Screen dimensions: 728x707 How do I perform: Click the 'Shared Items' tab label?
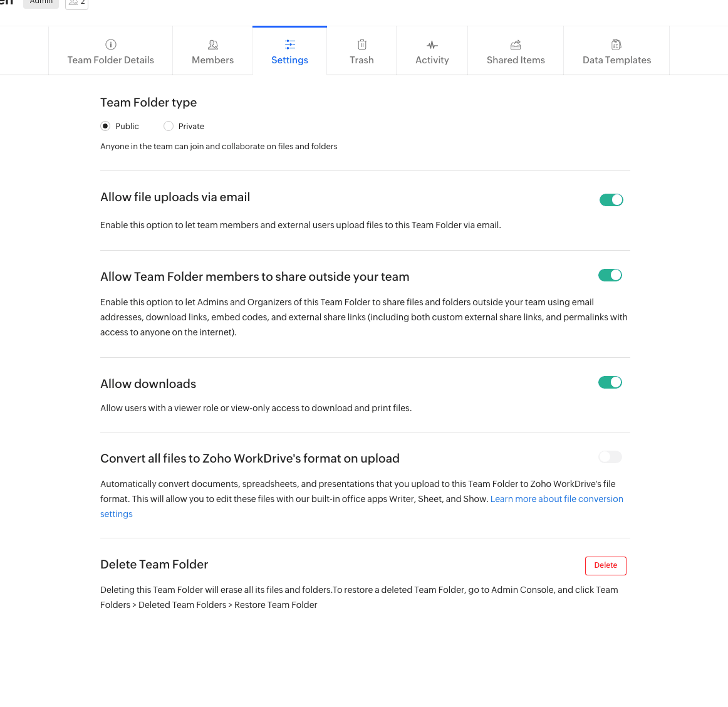[516, 60]
